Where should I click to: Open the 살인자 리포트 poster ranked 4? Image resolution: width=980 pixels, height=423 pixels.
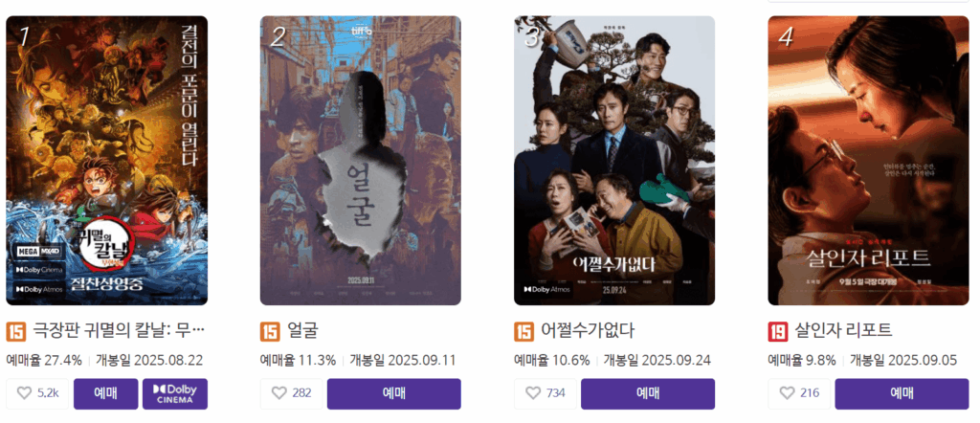point(868,161)
